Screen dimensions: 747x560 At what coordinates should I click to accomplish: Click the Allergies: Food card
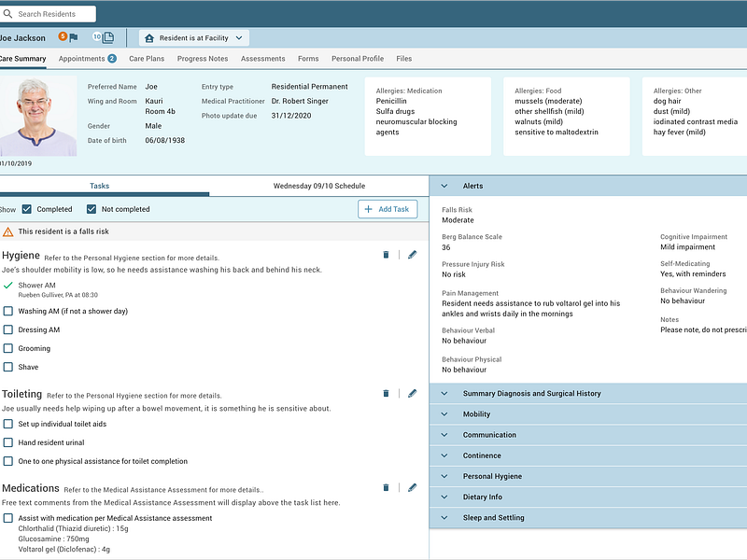567,116
